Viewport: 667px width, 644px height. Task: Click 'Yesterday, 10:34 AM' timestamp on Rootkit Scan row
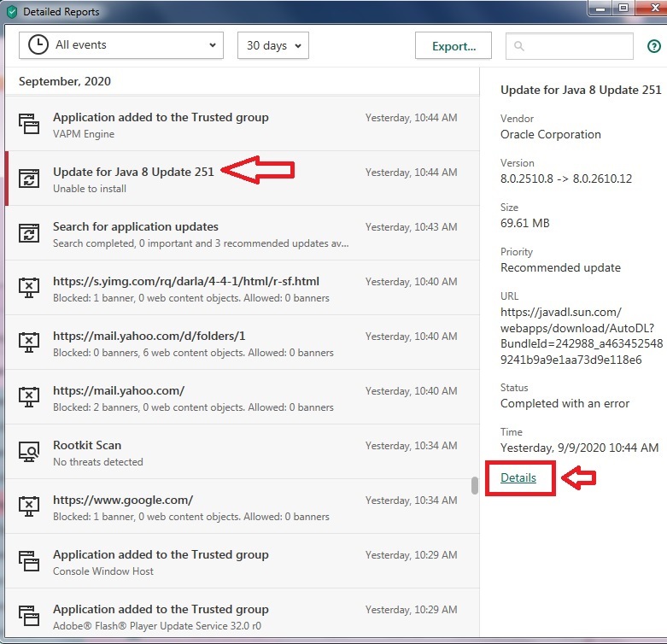click(x=412, y=446)
